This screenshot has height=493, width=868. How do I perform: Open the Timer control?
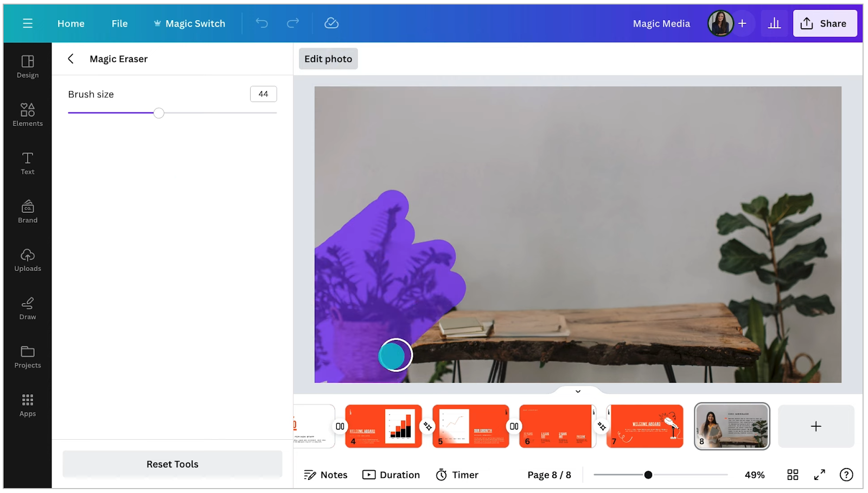(456, 474)
